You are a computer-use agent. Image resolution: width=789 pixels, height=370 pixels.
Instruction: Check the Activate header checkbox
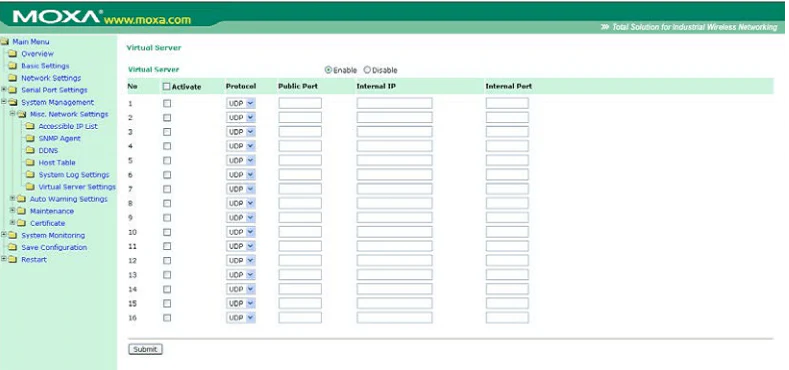click(x=167, y=87)
